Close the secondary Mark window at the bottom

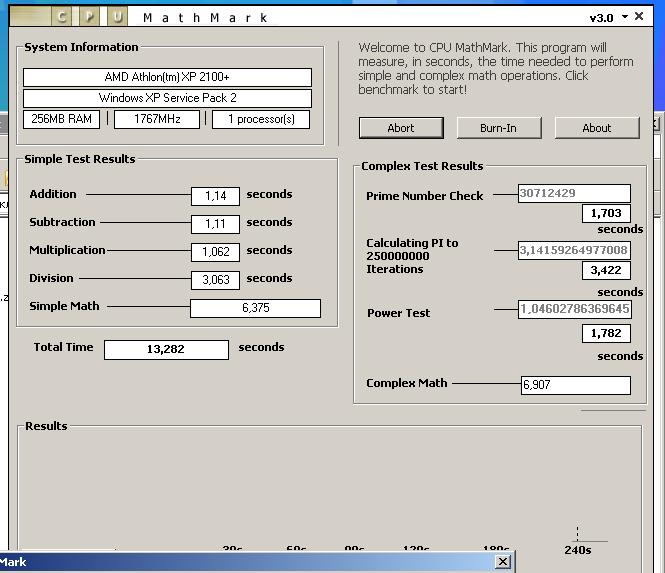503,562
